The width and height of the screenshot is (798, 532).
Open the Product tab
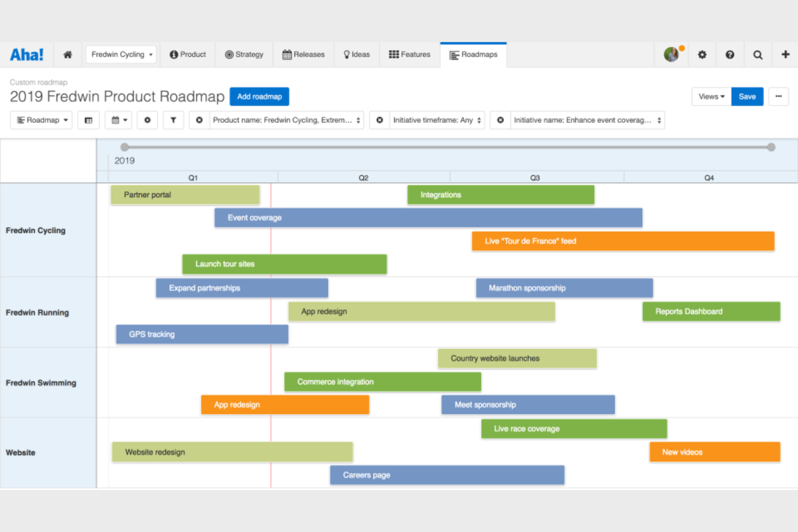pyautogui.click(x=188, y=54)
